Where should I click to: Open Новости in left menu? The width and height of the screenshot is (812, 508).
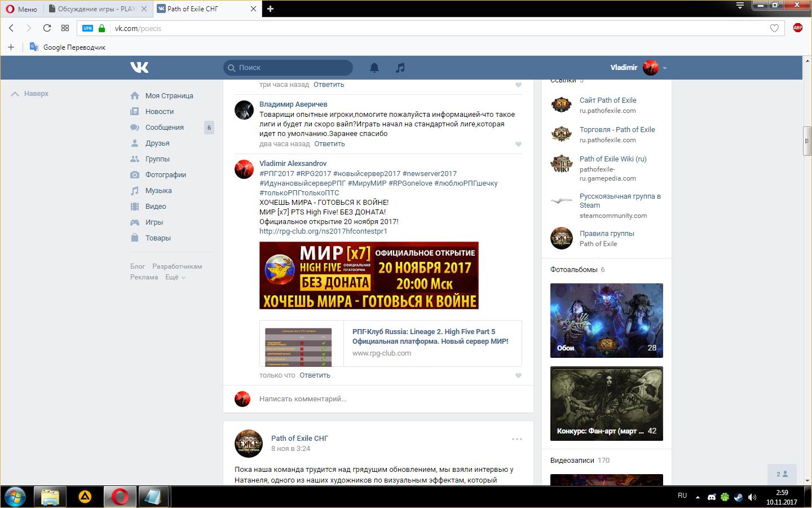click(160, 112)
